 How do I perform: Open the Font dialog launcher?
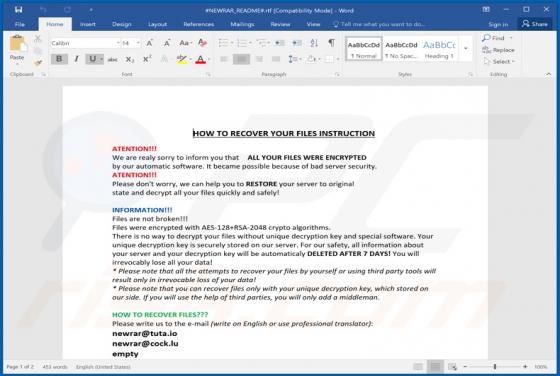208,74
